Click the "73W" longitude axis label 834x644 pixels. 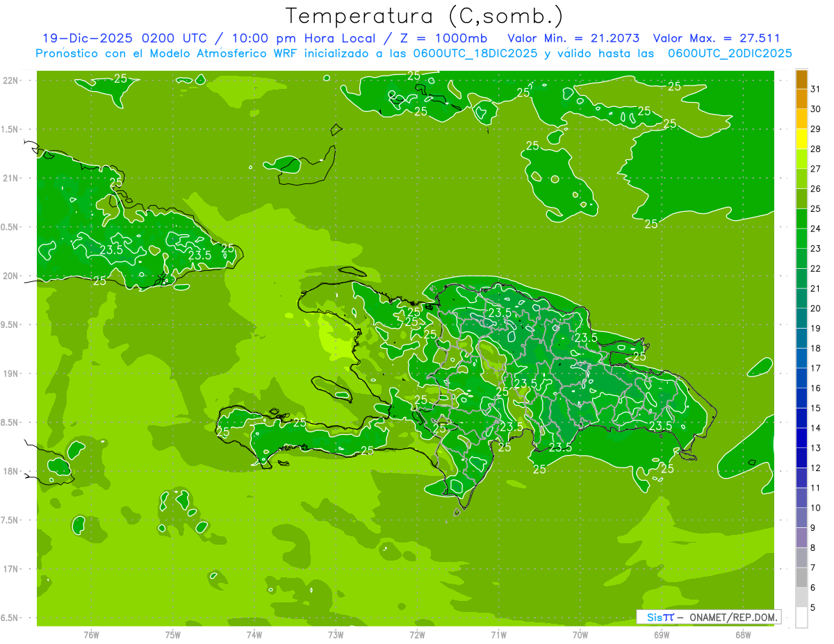point(336,634)
